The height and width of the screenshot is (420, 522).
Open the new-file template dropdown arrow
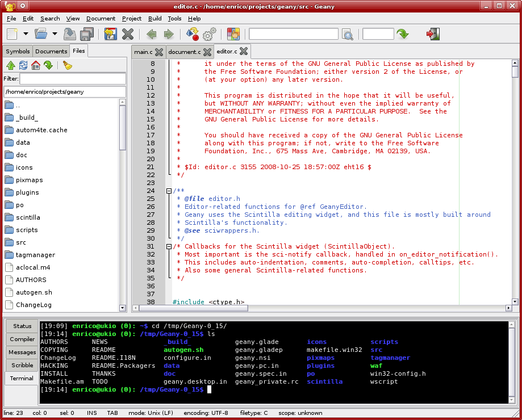pos(26,33)
